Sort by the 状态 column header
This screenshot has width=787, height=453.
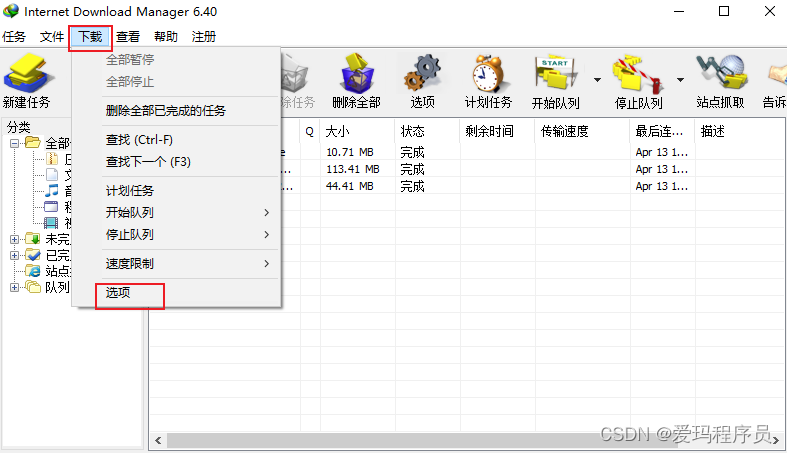coord(427,131)
